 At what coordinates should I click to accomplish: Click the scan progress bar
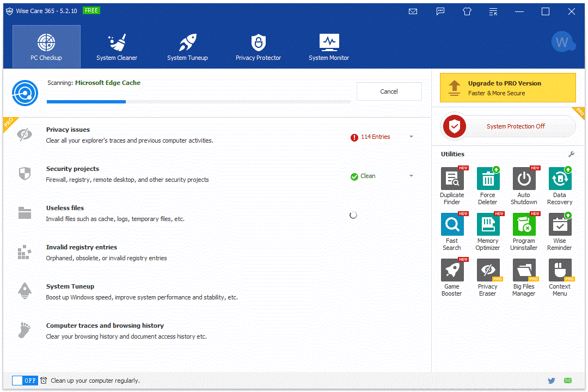coord(199,102)
